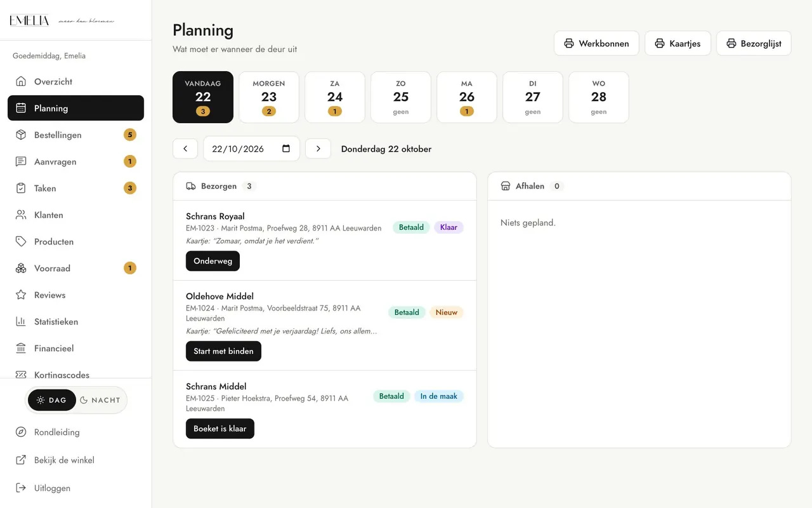Click the Bezorgen truck icon

point(191,186)
